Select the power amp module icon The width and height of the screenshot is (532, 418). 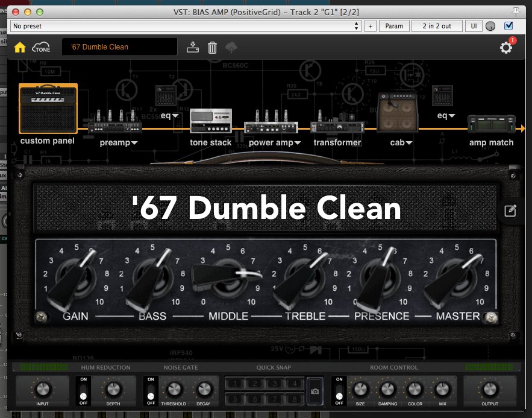click(271, 122)
